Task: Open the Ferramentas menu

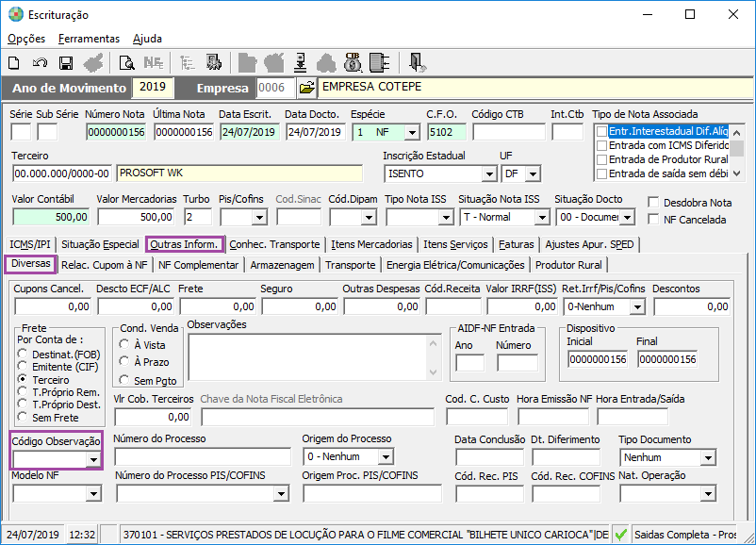Action: pos(89,39)
